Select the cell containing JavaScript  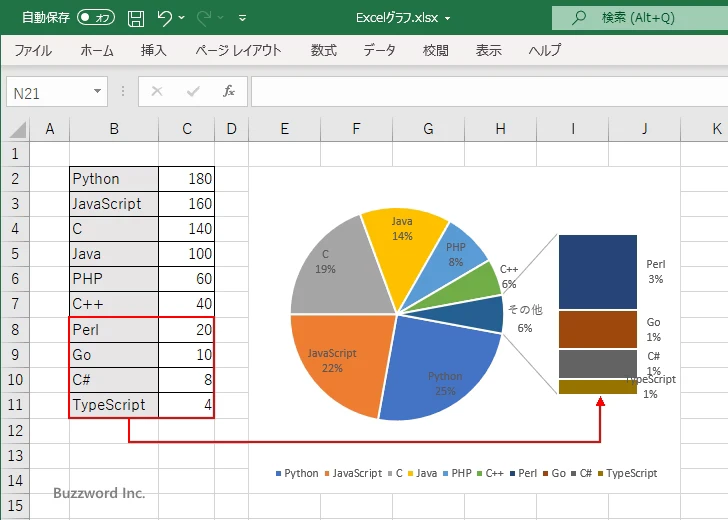(114, 204)
